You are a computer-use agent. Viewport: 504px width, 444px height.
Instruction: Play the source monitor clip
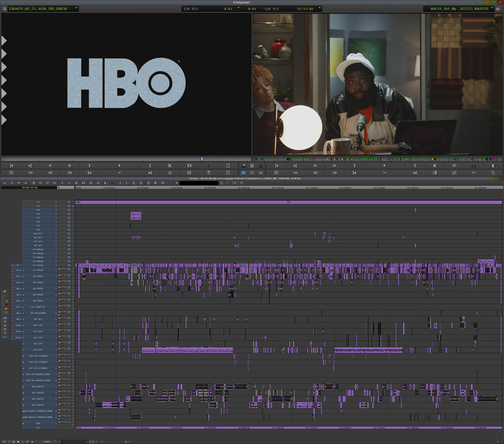click(x=119, y=166)
